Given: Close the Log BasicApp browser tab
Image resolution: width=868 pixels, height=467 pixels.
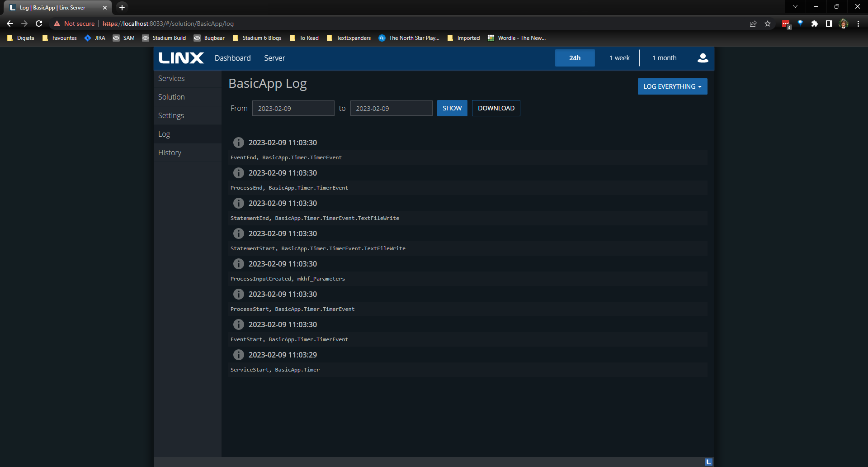Looking at the screenshot, I should (105, 8).
